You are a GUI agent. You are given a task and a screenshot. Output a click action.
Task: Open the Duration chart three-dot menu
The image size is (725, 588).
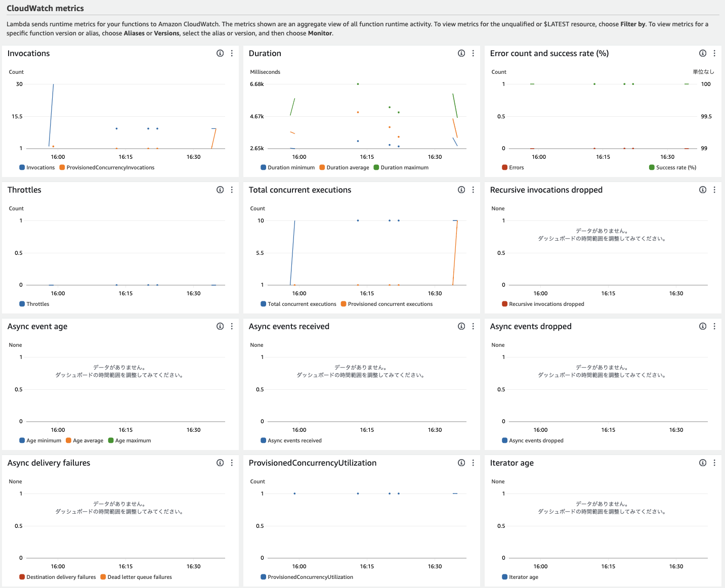(x=473, y=53)
